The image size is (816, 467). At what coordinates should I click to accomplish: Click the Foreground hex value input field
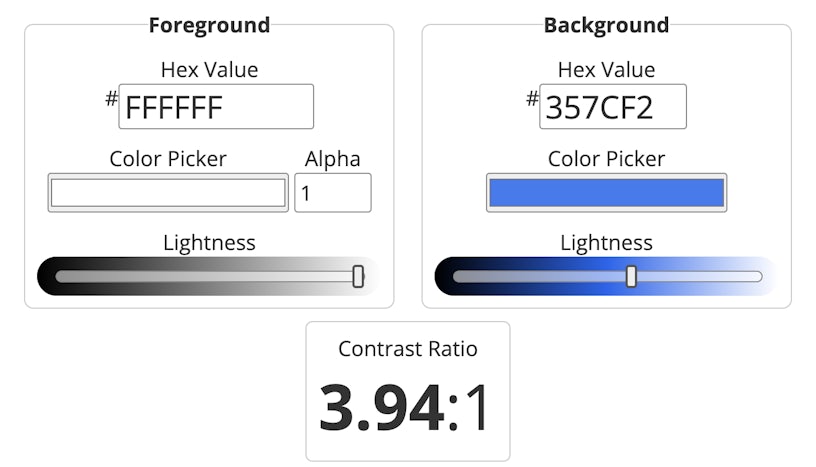tap(216, 107)
